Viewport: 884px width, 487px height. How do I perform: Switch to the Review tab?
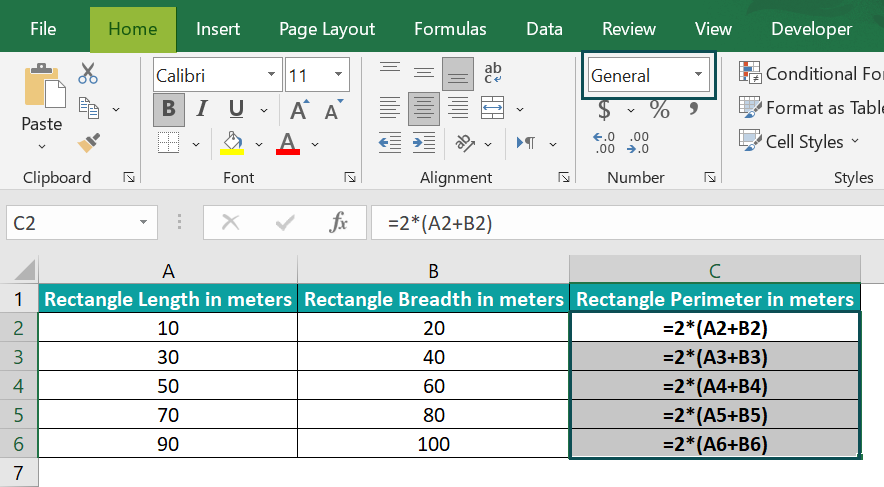tap(629, 29)
